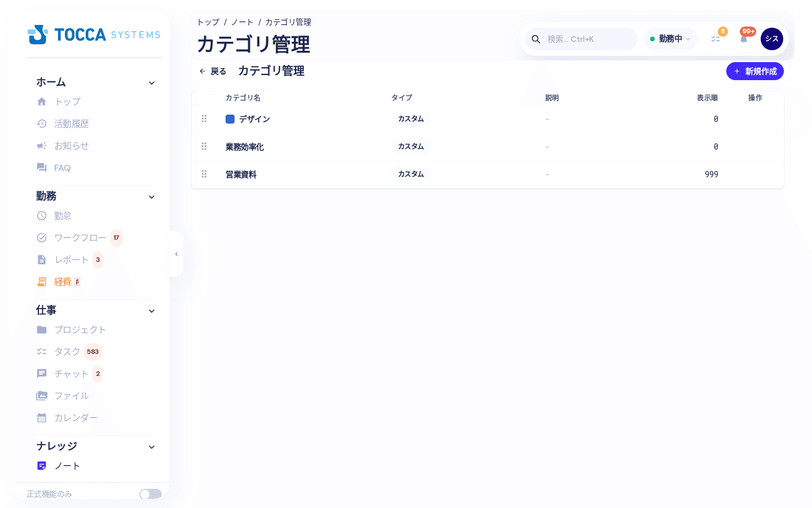Click the 17 badge next to ワークフロー
Viewport: 812px width, 508px height.
[116, 238]
